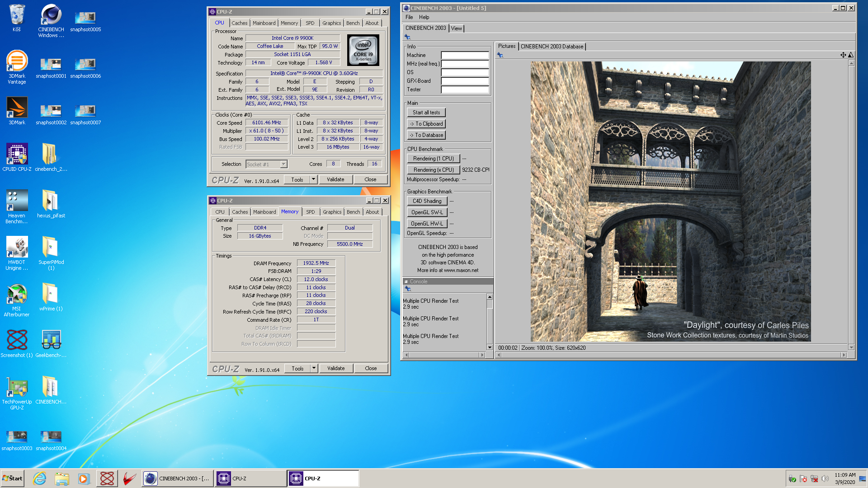
Task: Expand Tools dropdown arrow in lower CPU-Z
Action: pyautogui.click(x=314, y=368)
